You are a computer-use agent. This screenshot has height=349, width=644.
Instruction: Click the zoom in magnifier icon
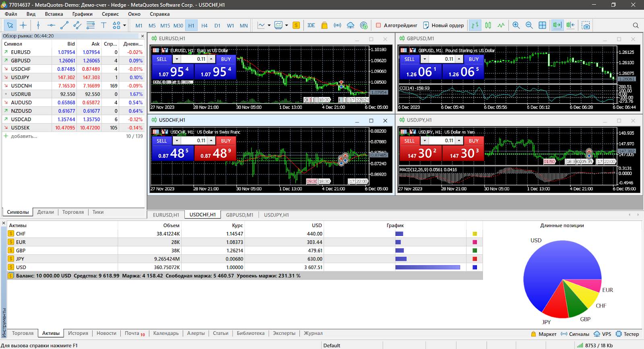516,25
